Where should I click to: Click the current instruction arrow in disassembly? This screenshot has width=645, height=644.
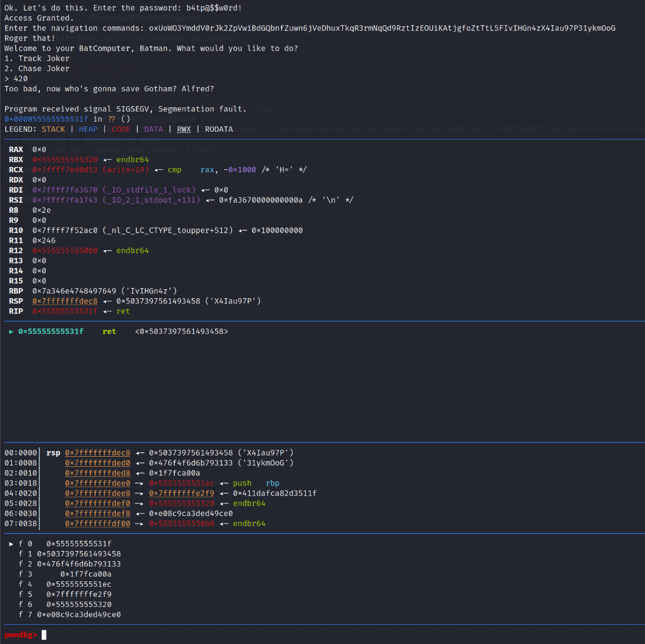click(x=11, y=332)
